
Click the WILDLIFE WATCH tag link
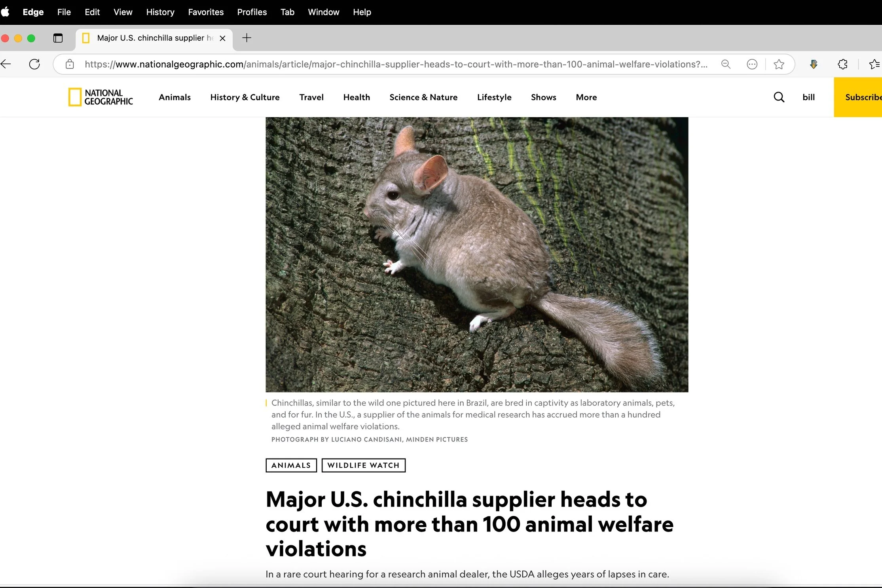(363, 465)
